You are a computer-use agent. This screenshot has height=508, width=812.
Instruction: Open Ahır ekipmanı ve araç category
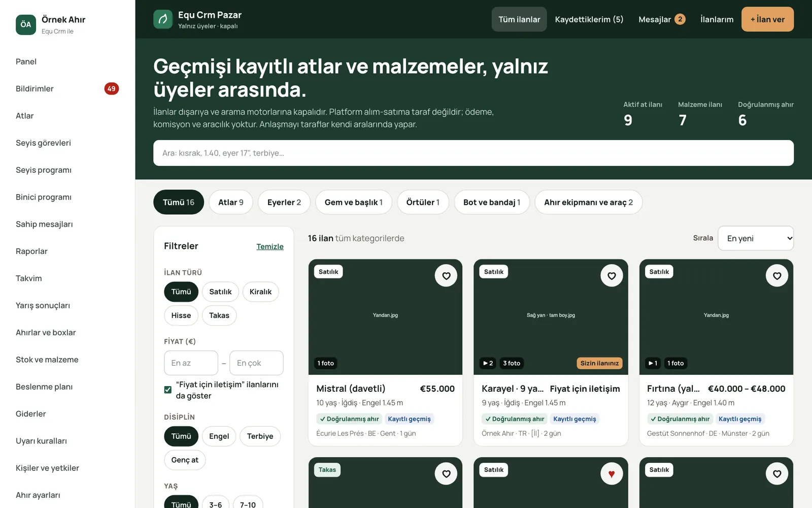pos(589,202)
